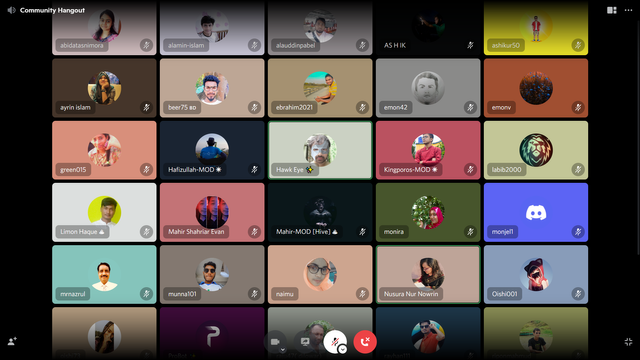640x360 pixels.
Task: Click the red disconnect call button
Action: [x=365, y=342]
